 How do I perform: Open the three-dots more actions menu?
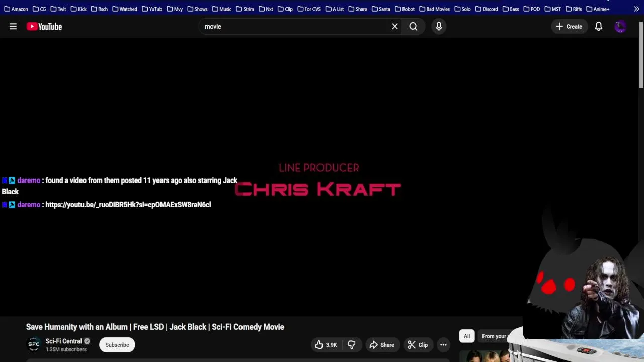coord(443,345)
